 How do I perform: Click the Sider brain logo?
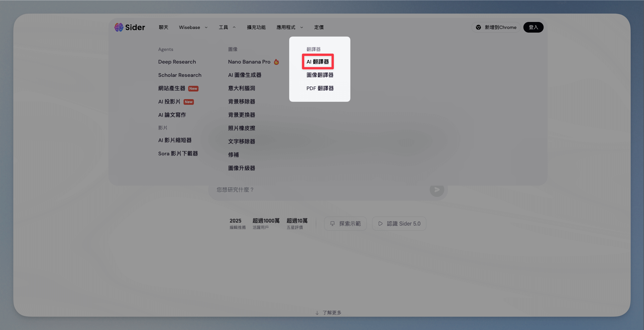tap(119, 27)
